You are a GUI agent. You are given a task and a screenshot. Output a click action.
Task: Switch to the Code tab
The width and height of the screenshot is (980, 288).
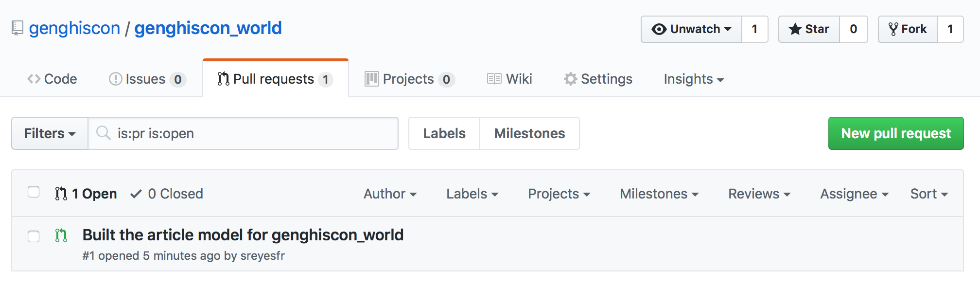click(x=52, y=79)
